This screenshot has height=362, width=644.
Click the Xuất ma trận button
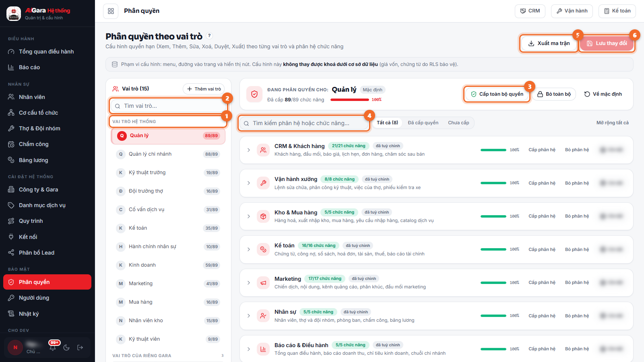(x=549, y=43)
